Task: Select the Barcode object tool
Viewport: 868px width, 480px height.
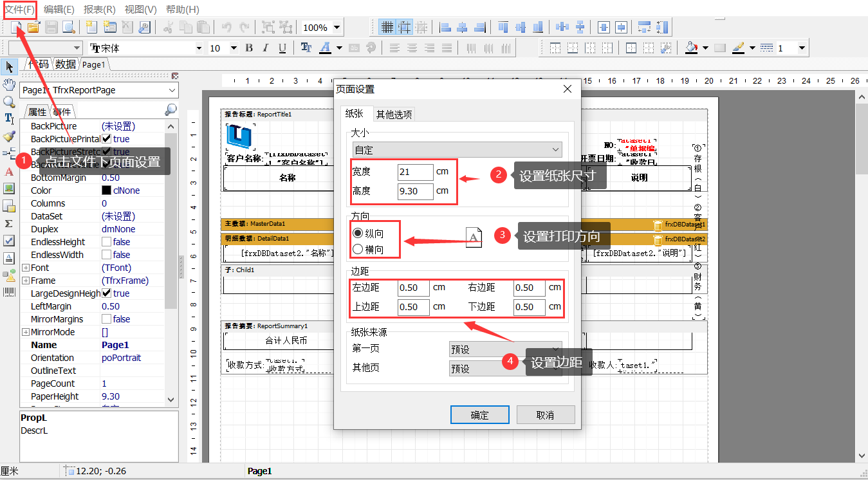Action: pyautogui.click(x=9, y=292)
